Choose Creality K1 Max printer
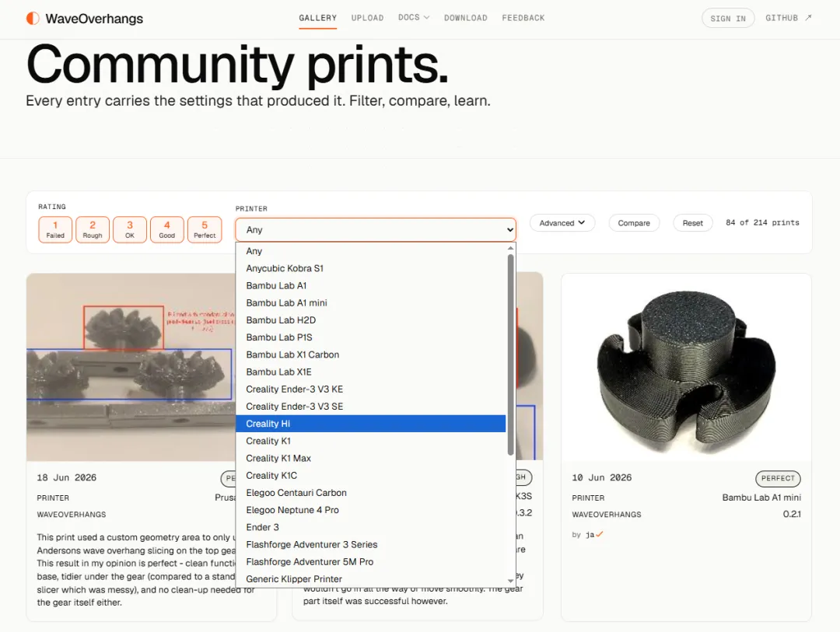Image resolution: width=840 pixels, height=632 pixels. coord(371,458)
